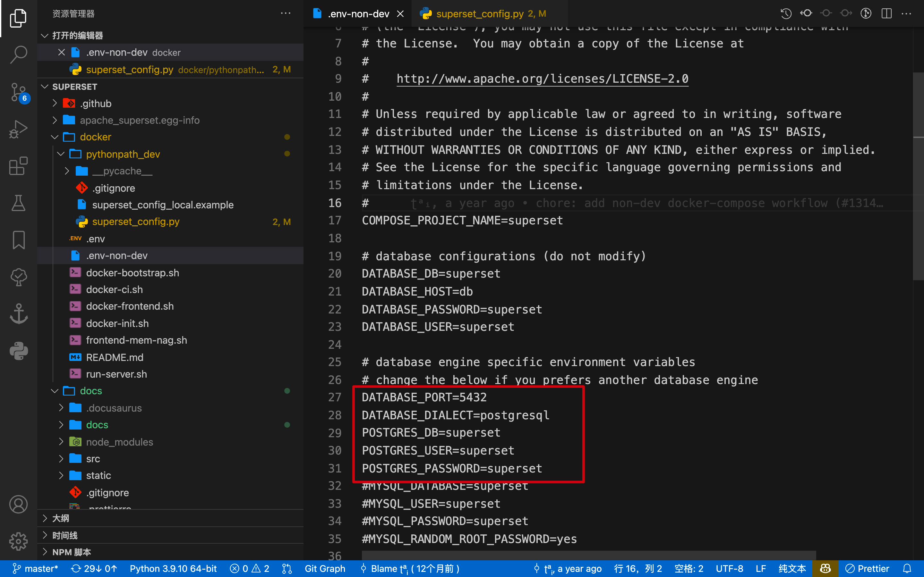The height and width of the screenshot is (577, 924).
Task: Open the Apache license URL link
Action: tap(542, 79)
